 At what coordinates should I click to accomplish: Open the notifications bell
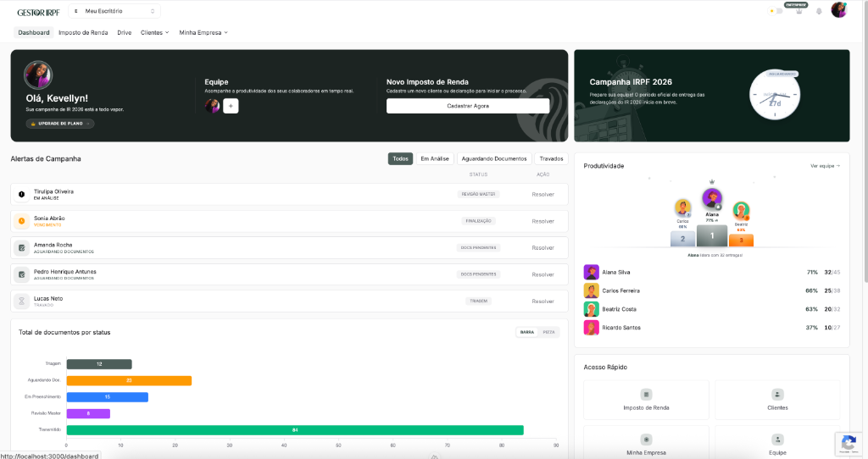point(819,11)
